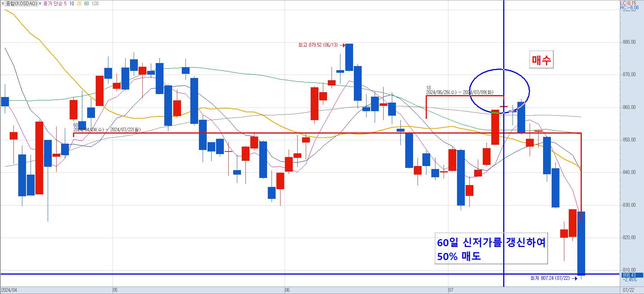Click the 2024/04 date axis label
Viewport: 644px width, 294px height.
pos(9,290)
